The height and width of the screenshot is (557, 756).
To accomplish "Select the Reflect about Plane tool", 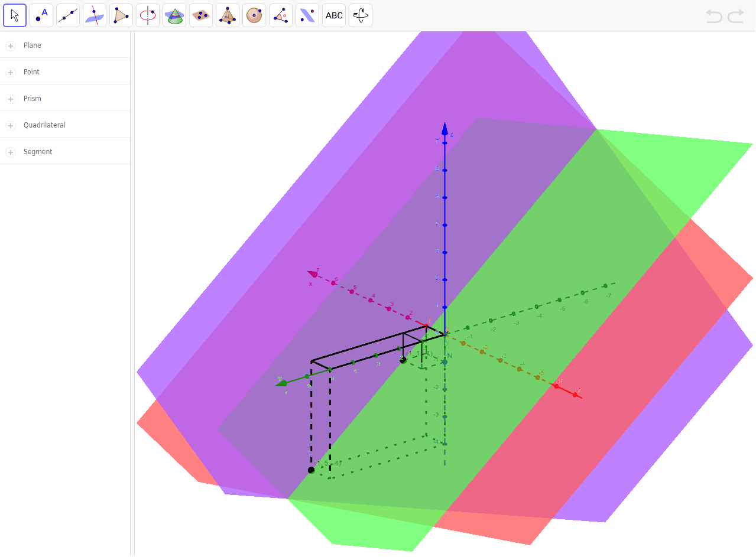I will 307,15.
